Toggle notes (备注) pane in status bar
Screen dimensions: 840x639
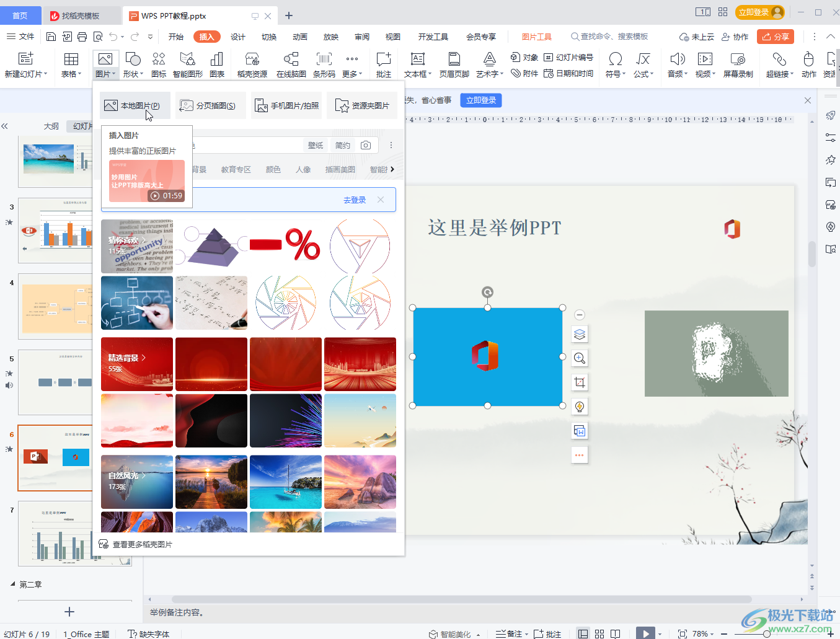click(x=512, y=633)
